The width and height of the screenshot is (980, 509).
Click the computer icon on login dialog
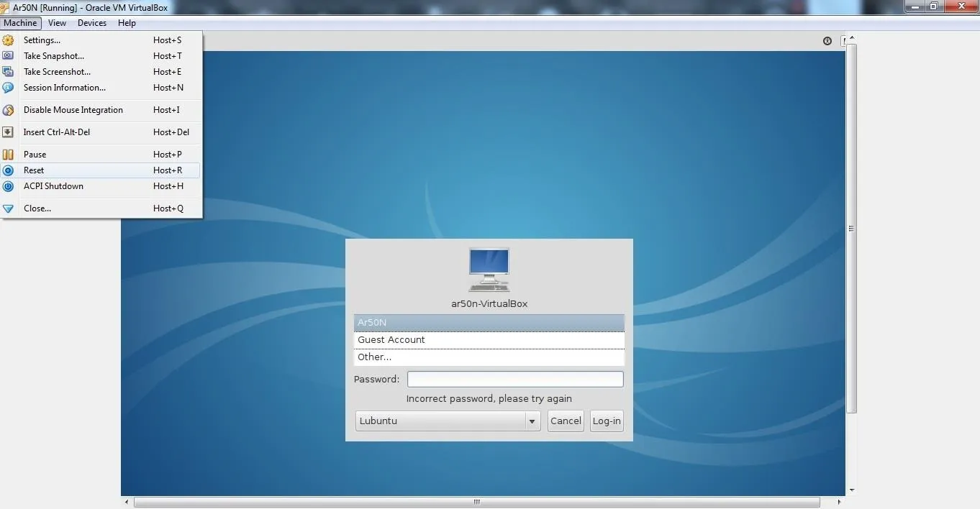click(489, 270)
